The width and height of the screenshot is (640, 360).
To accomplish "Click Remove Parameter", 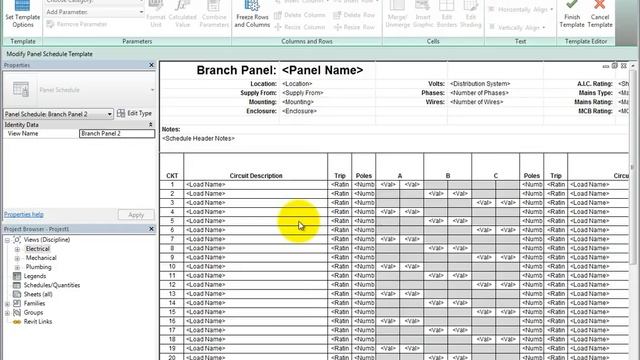I will point(77,24).
